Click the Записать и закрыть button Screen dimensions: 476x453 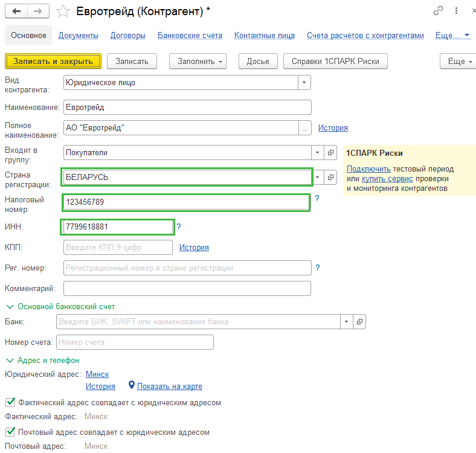pos(53,62)
